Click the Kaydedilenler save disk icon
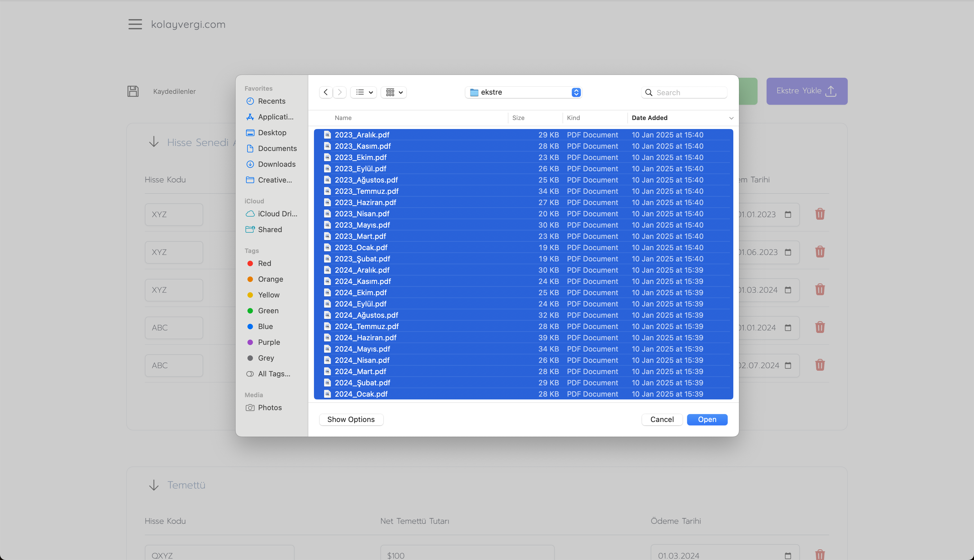Screen dimensions: 974x560 click(x=133, y=91)
